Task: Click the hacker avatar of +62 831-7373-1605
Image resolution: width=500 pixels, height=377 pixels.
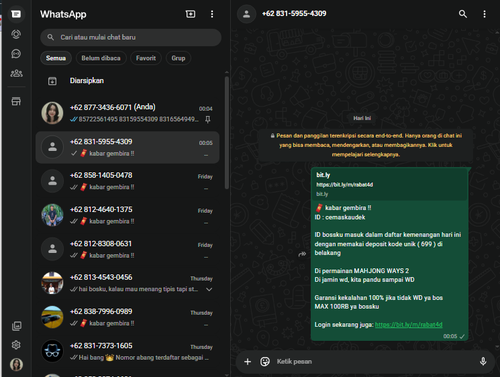Action: [x=52, y=351]
